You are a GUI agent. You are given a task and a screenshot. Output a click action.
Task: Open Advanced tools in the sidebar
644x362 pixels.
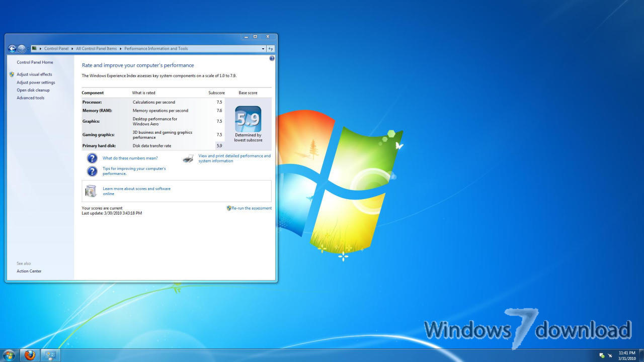[x=31, y=98]
